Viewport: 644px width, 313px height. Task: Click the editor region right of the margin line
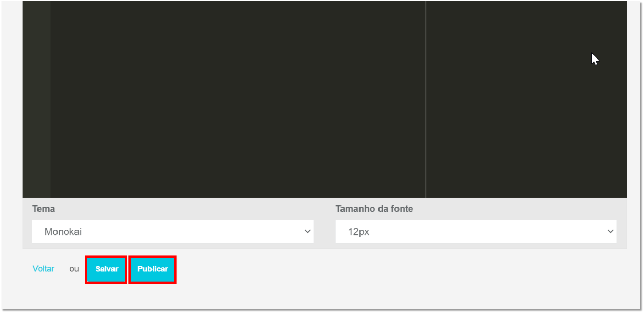[x=526, y=99]
